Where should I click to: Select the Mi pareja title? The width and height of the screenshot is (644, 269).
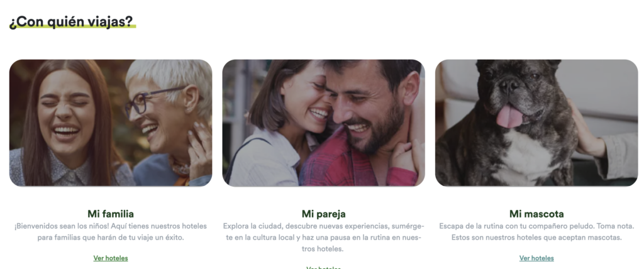(x=324, y=214)
